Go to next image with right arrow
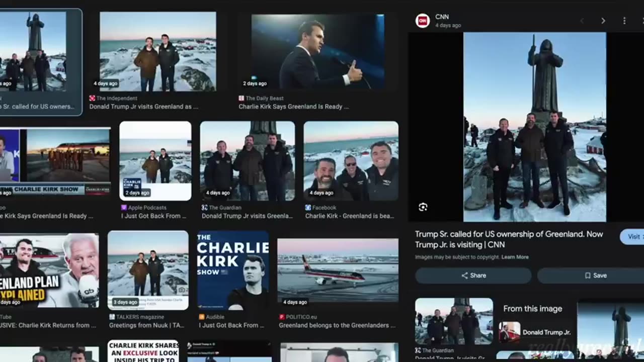The image size is (644, 362). point(603,21)
